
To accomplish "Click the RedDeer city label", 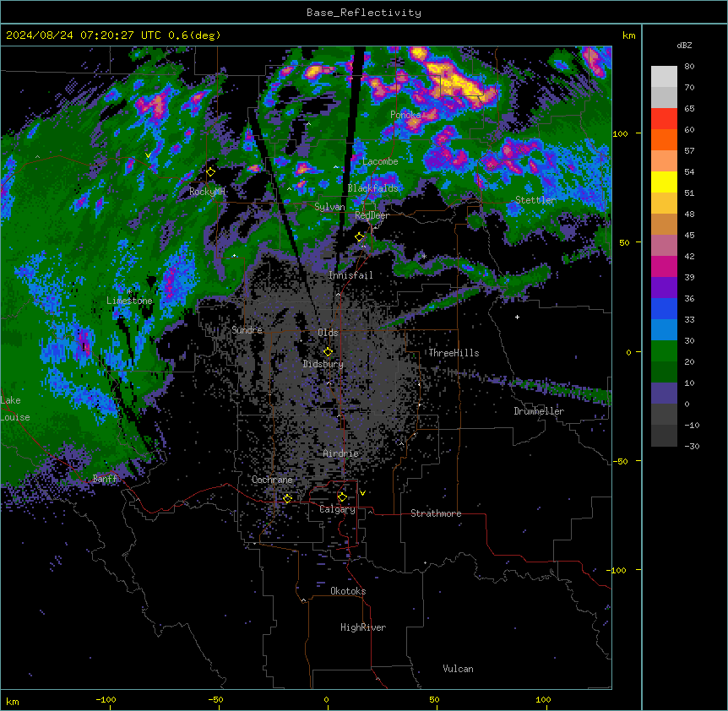I will click(372, 215).
